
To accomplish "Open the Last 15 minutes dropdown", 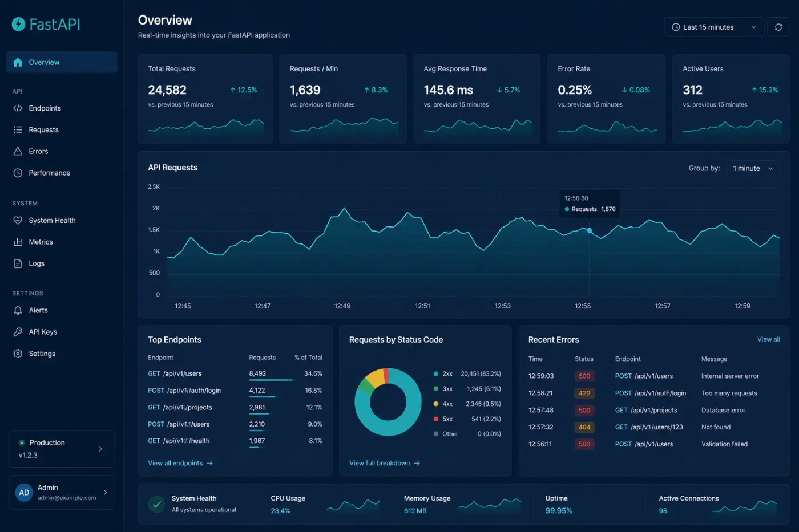I will [714, 27].
